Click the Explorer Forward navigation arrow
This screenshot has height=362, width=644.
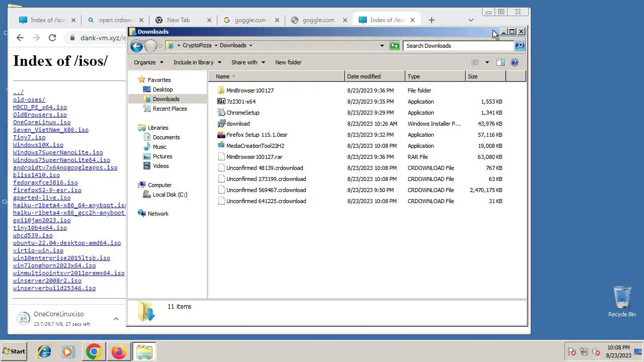tap(150, 46)
